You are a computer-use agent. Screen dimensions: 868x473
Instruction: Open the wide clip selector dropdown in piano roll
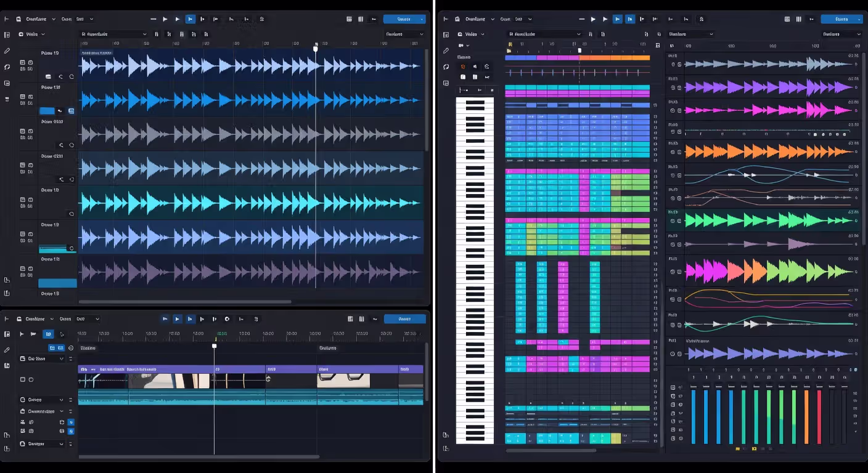coord(544,34)
